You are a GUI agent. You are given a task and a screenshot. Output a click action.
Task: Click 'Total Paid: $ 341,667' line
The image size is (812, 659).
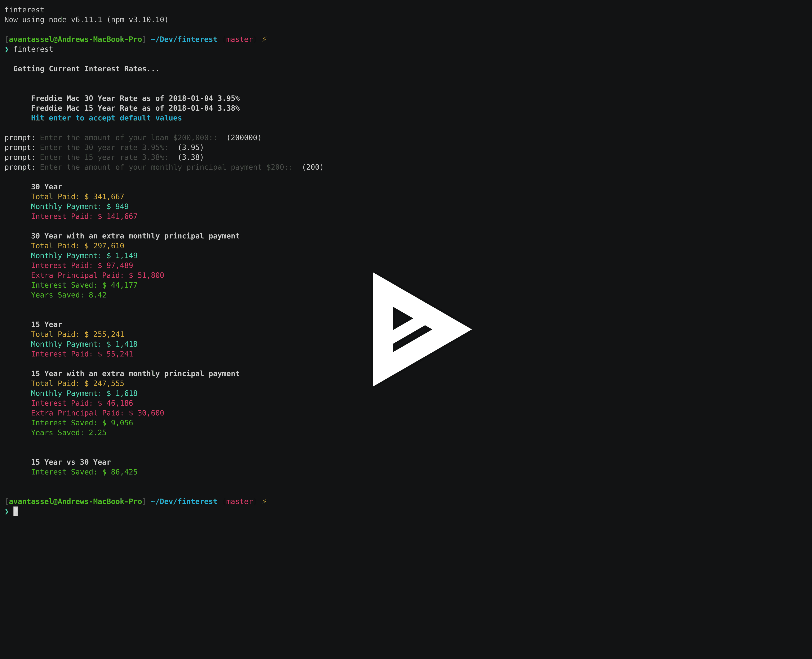click(77, 197)
